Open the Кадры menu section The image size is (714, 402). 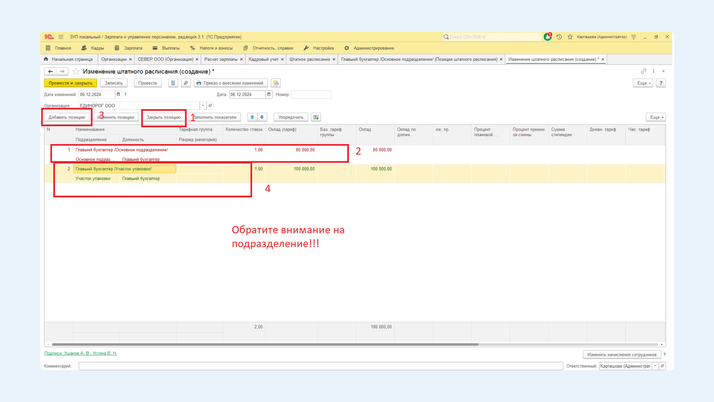pos(96,48)
